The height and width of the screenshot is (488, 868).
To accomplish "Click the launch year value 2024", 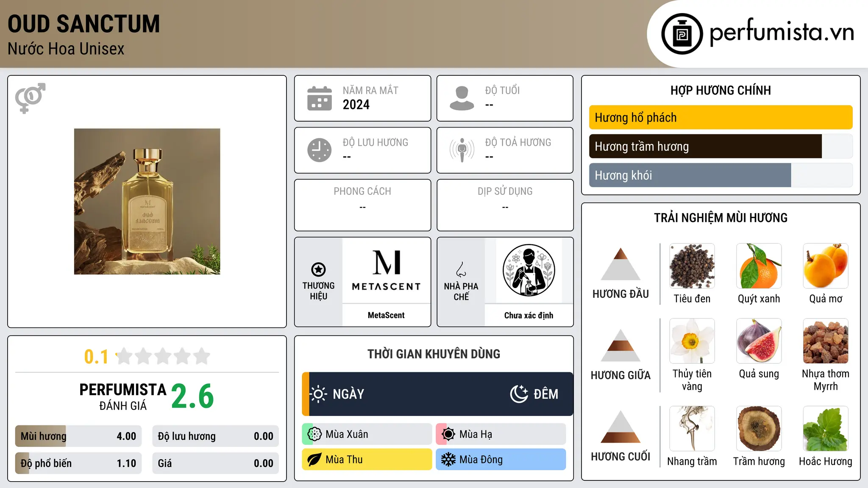I will coord(356,105).
